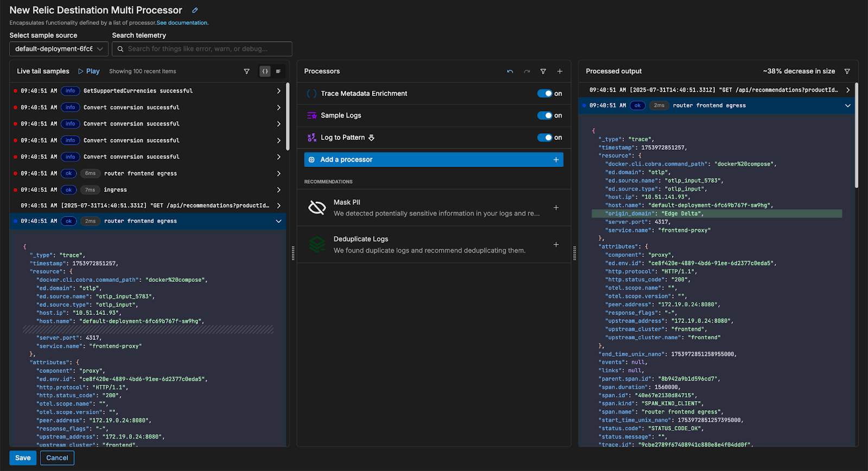Turn off Trace Metadata Enrichment toggle
Image resolution: width=868 pixels, height=471 pixels.
tap(545, 94)
